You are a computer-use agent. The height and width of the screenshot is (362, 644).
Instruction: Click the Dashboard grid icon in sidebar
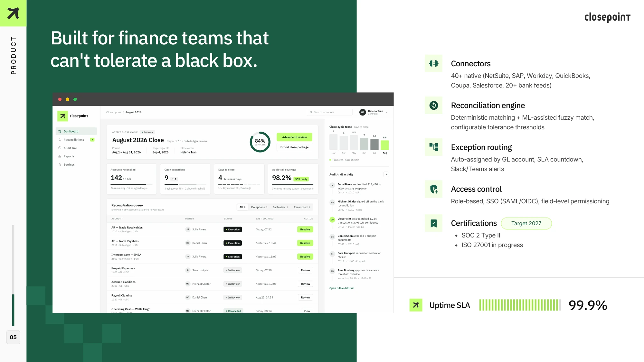coord(60,131)
